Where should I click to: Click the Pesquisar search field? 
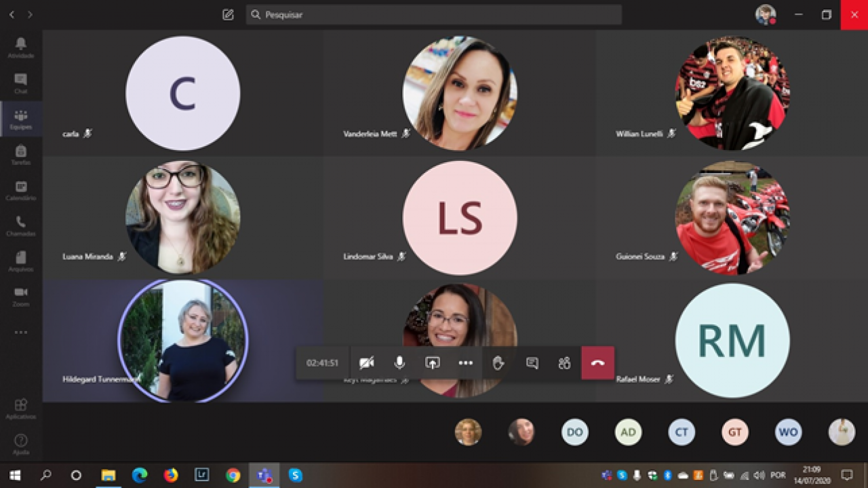[x=434, y=14]
